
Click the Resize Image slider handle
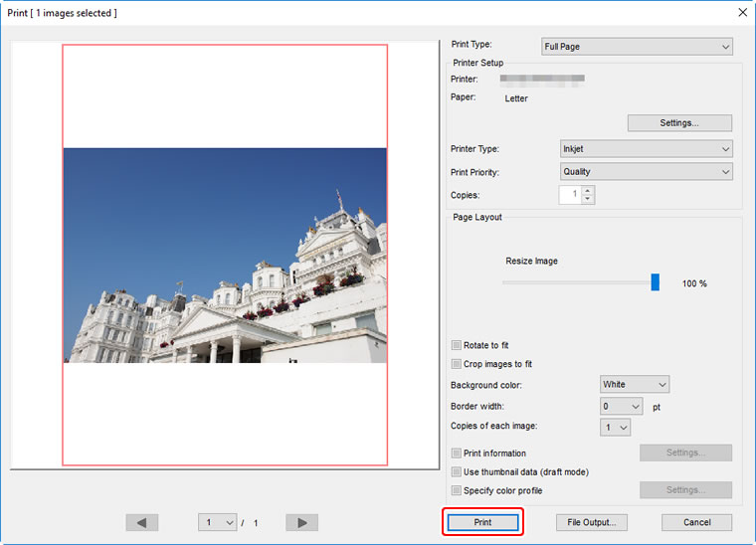(656, 282)
